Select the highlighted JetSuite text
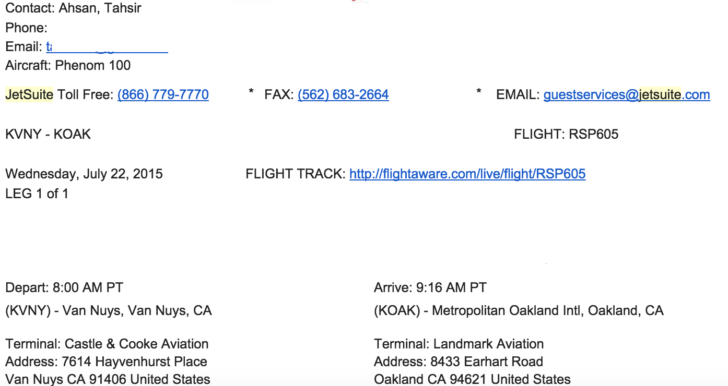The height and width of the screenshot is (386, 728). [29, 95]
